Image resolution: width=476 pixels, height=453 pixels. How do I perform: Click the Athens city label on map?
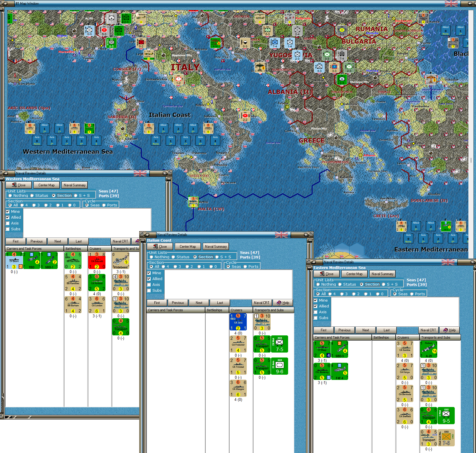point(369,155)
